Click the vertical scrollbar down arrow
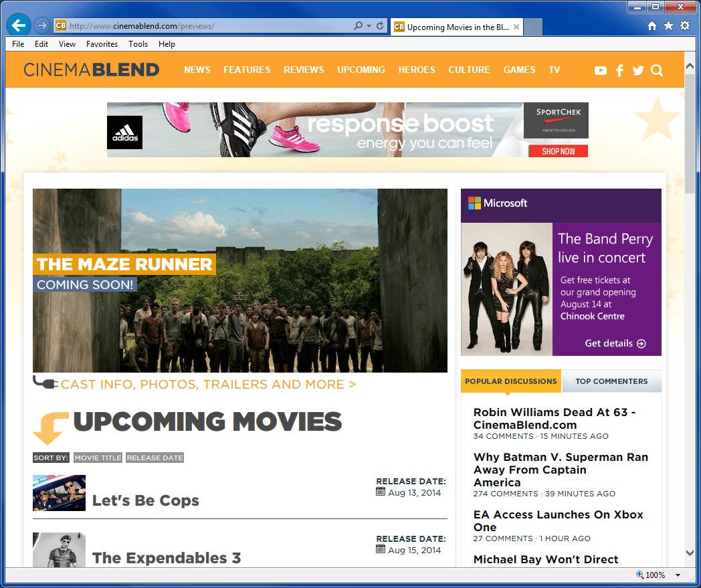The width and height of the screenshot is (701, 588). pos(691,553)
